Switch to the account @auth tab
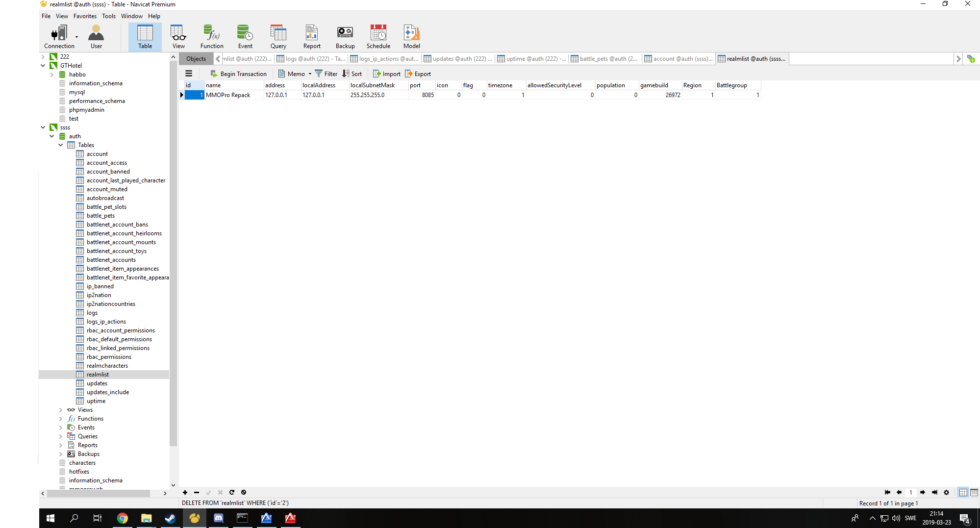Screen dimensions: 980x528 point(679,58)
